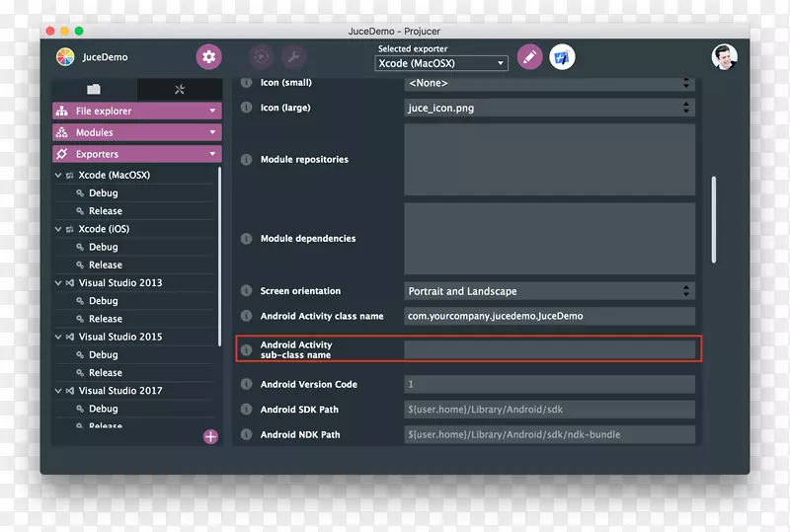This screenshot has width=790, height=532.
Task: Collapse Visual Studio 2015 tree node
Action: pyautogui.click(x=58, y=337)
